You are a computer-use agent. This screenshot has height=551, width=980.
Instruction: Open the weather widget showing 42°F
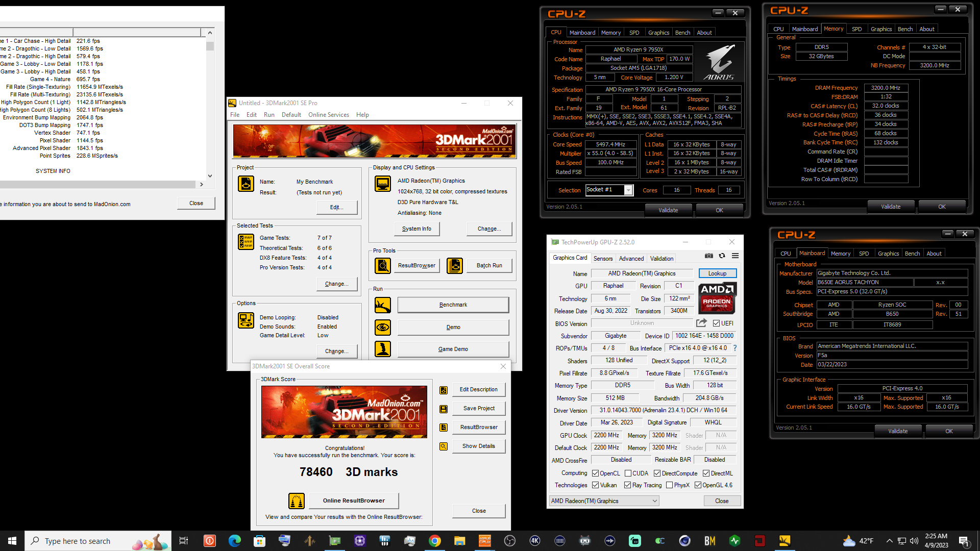(858, 541)
